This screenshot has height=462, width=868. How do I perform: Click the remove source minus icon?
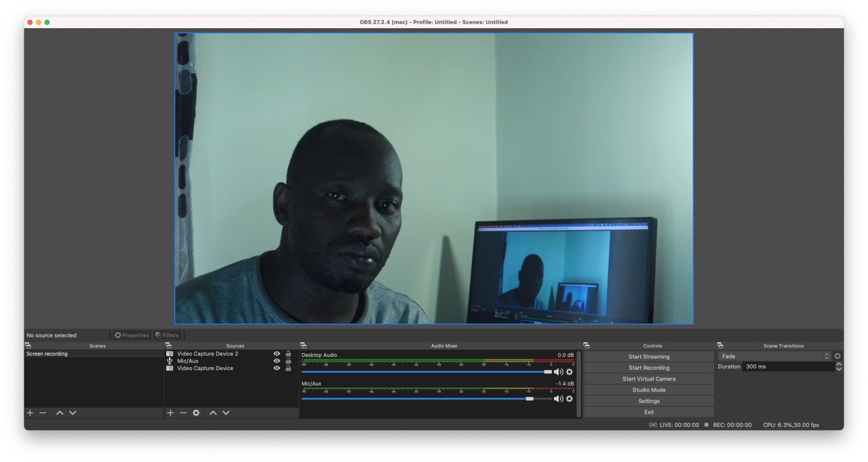pos(182,413)
